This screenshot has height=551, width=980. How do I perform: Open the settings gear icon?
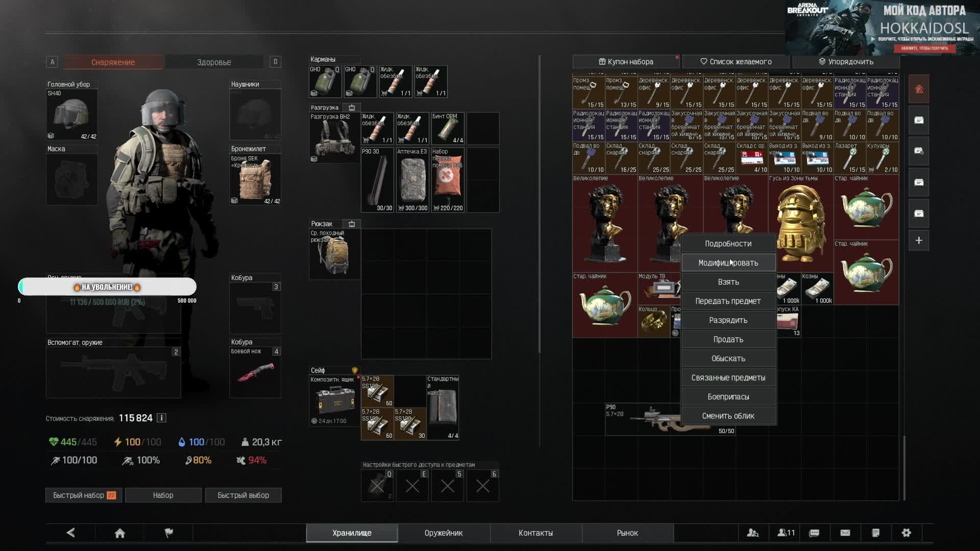(x=906, y=533)
